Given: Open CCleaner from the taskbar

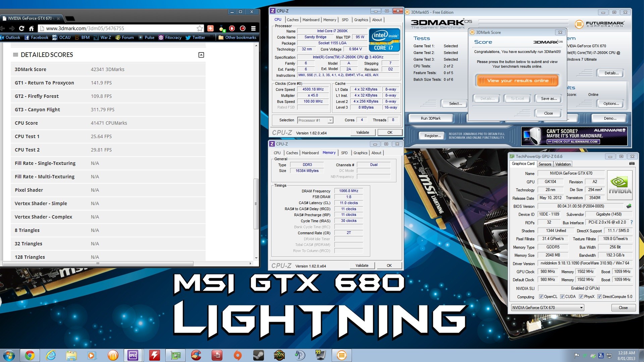Looking at the screenshot, I should [x=196, y=355].
